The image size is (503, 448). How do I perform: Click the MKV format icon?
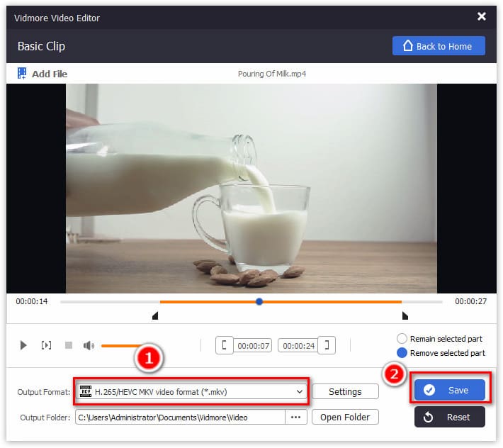click(x=85, y=391)
